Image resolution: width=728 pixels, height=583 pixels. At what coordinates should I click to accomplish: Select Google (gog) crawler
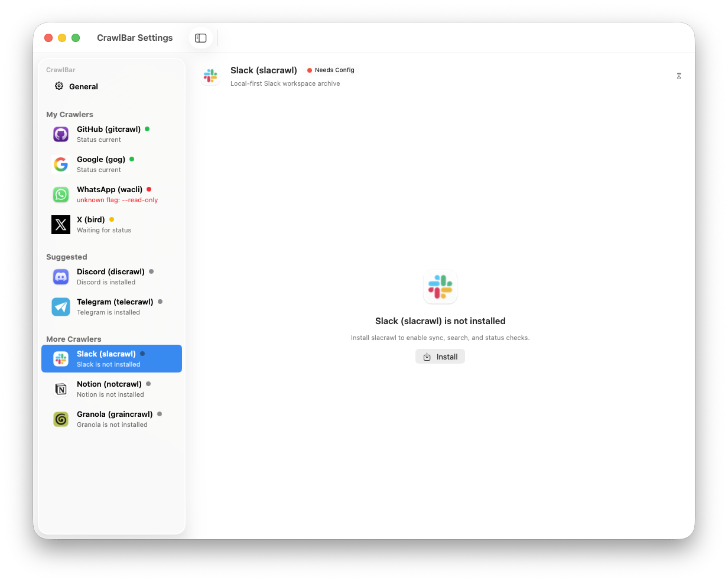pyautogui.click(x=112, y=164)
